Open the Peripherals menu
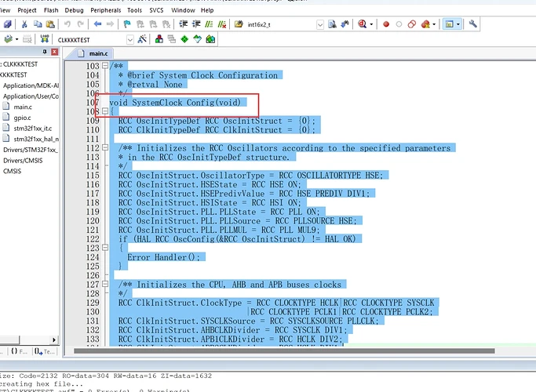This screenshot has height=392, width=536. click(x=106, y=12)
